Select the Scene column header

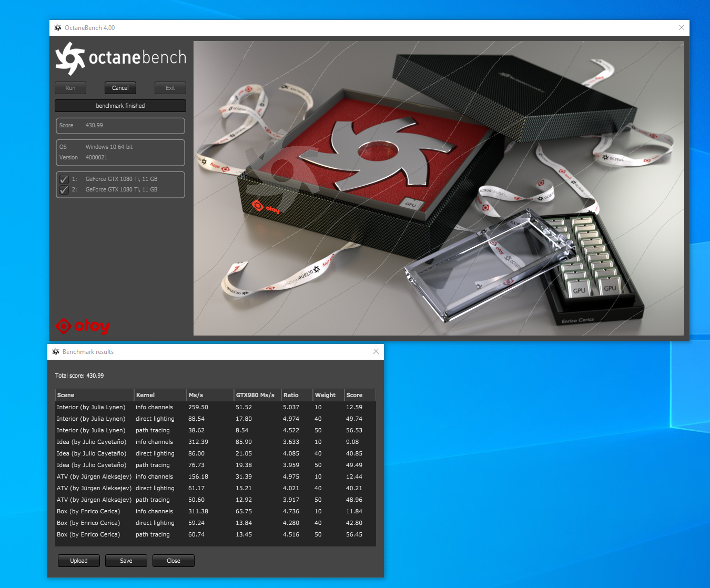tap(95, 395)
